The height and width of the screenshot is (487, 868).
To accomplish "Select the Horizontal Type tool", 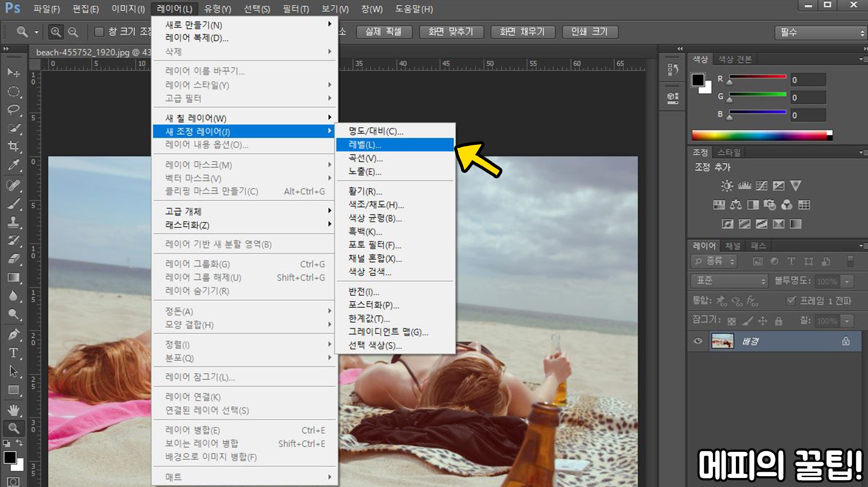I will (14, 353).
